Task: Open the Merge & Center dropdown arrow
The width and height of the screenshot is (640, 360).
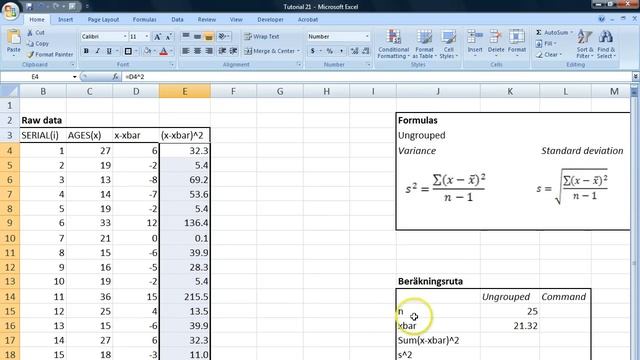Action: [299, 51]
